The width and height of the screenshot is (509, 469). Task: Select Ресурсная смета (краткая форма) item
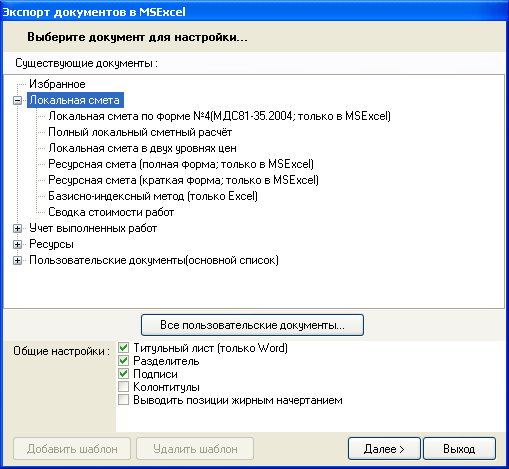(x=183, y=180)
